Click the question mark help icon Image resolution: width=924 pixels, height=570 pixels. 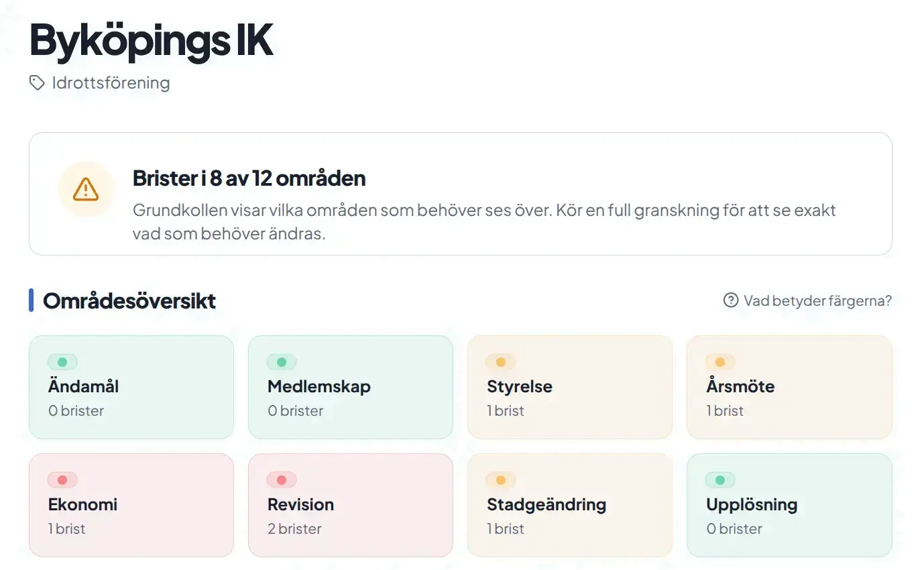pos(730,300)
